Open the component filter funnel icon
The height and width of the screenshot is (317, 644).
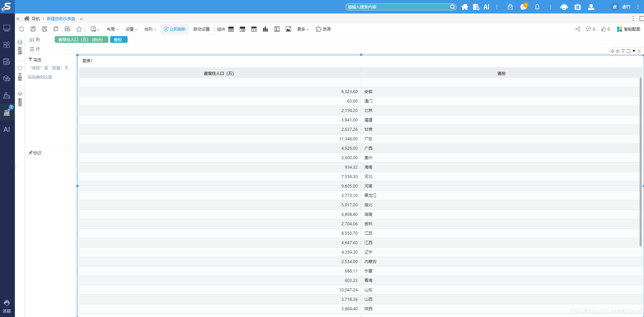623,51
